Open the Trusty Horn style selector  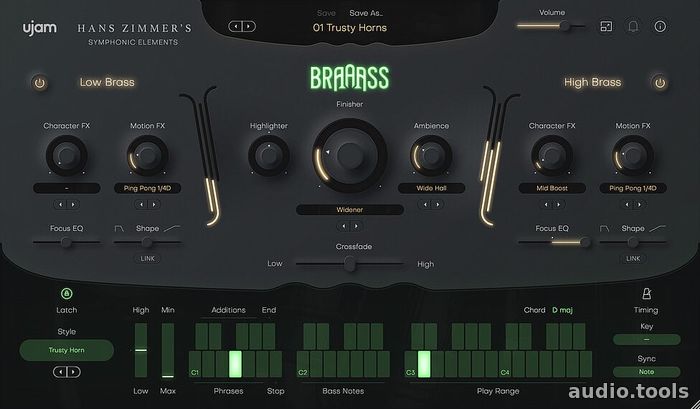[67, 350]
